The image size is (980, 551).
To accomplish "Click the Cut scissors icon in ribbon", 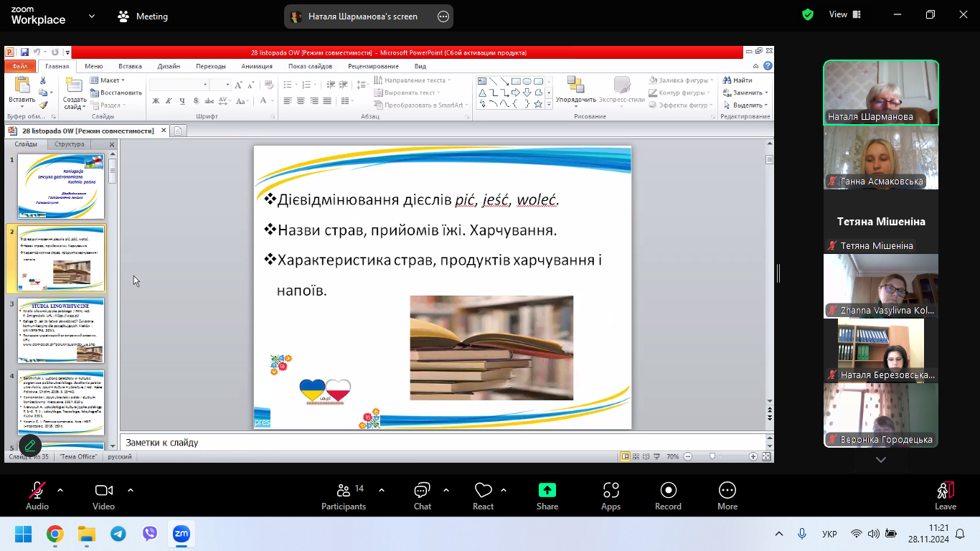I will point(42,81).
